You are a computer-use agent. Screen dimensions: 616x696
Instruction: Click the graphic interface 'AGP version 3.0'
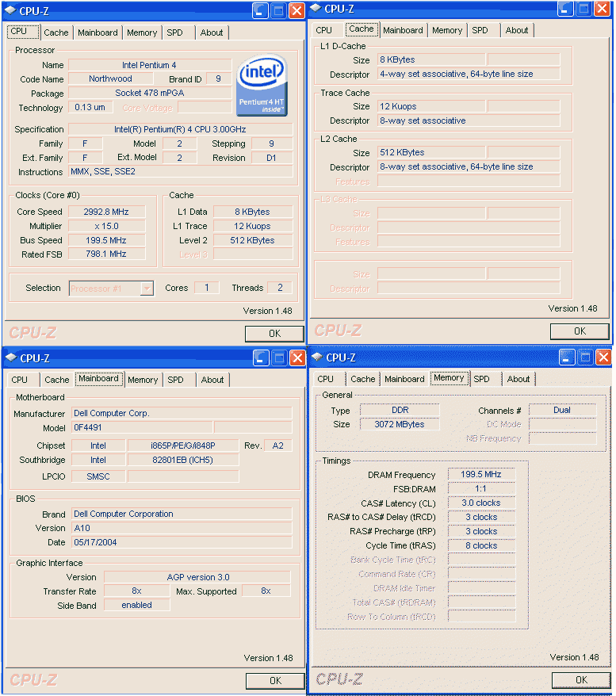(x=197, y=577)
